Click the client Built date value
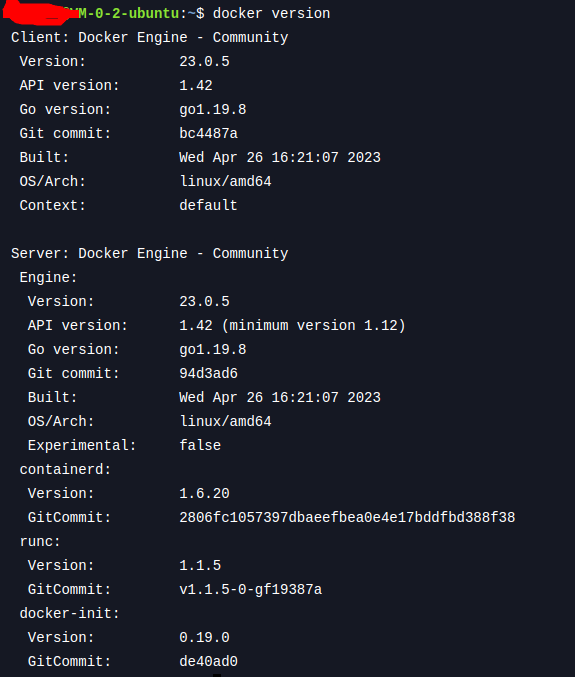575x677 pixels. coord(280,158)
